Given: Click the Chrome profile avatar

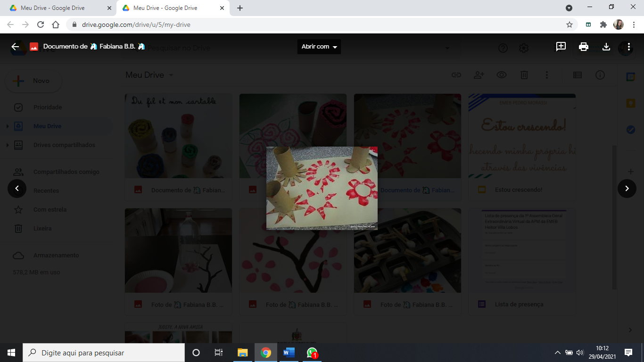Looking at the screenshot, I should tap(619, 25).
